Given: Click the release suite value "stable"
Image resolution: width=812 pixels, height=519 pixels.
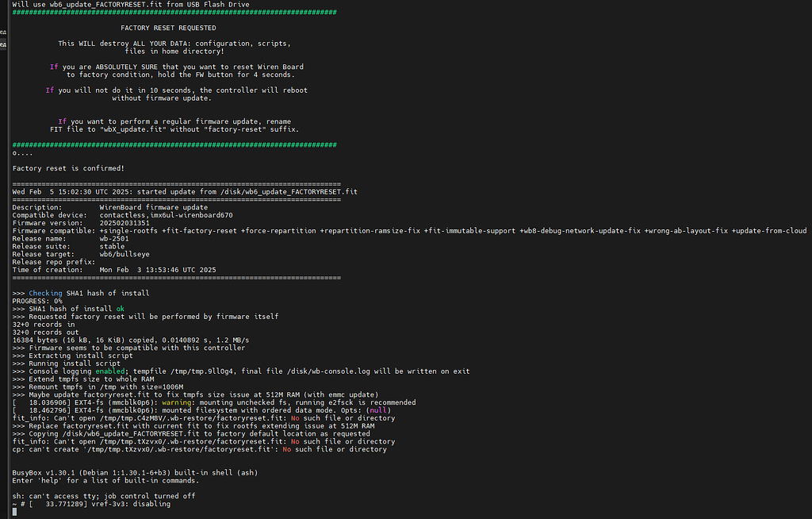Looking at the screenshot, I should tap(112, 246).
